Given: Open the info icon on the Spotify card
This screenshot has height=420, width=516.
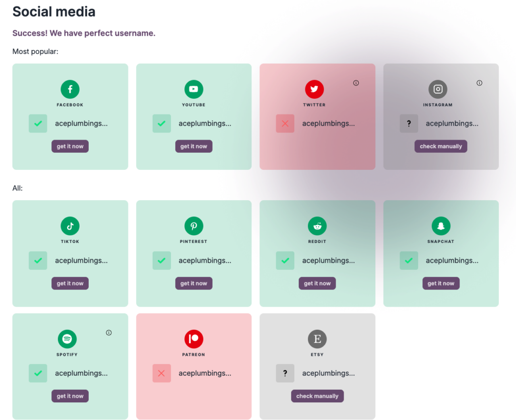Looking at the screenshot, I should pyautogui.click(x=109, y=332).
